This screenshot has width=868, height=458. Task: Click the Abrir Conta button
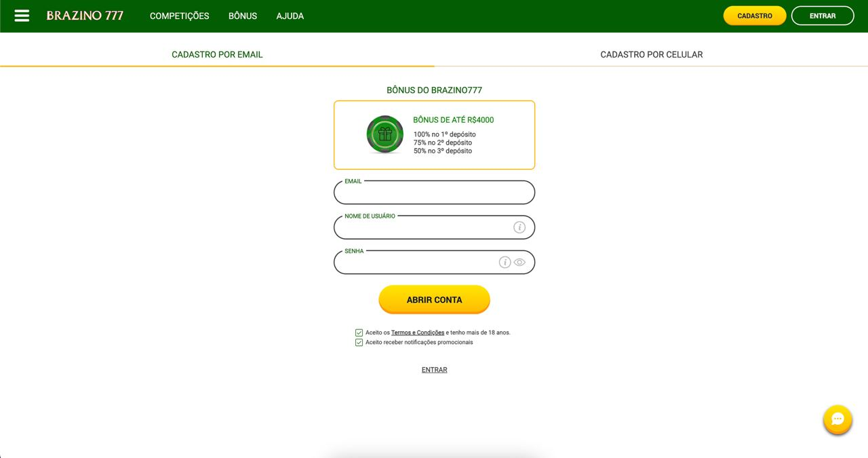point(434,299)
